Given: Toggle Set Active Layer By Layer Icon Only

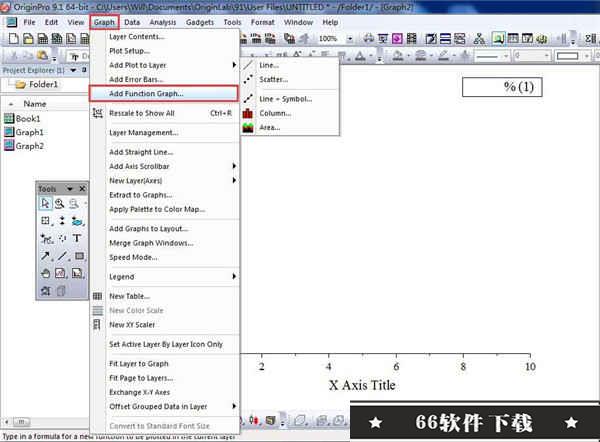Looking at the screenshot, I should tap(166, 344).
